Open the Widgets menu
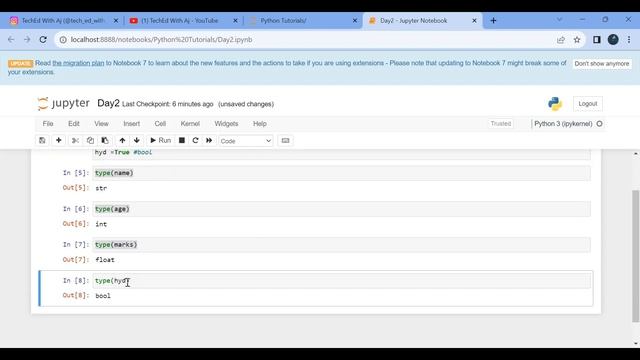The height and width of the screenshot is (360, 640). [x=226, y=124]
